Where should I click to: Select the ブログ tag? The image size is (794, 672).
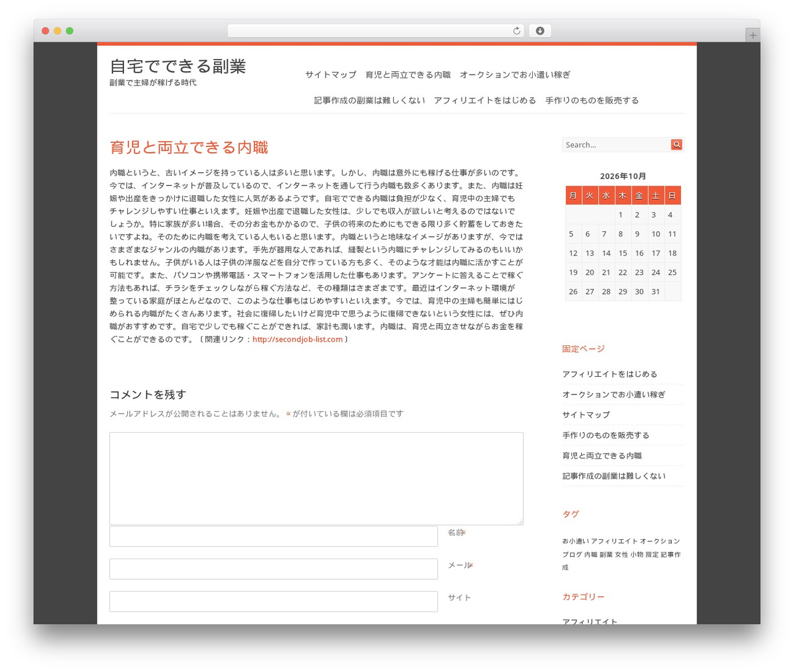tap(572, 555)
